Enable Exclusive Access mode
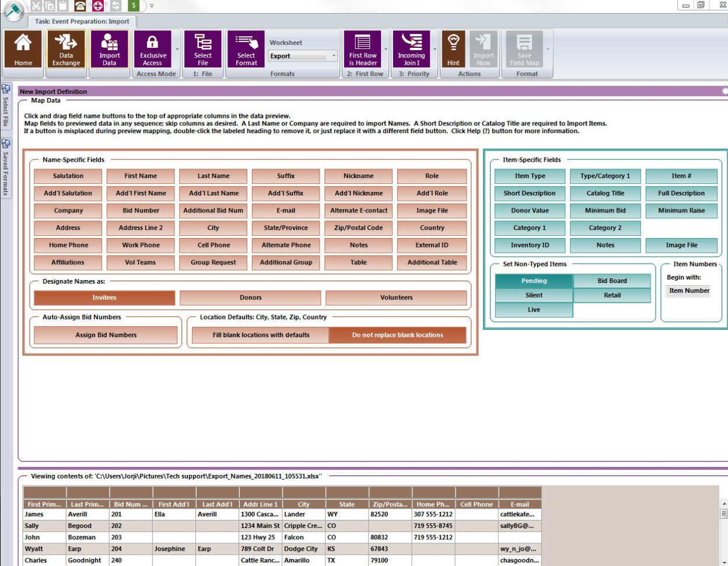The width and height of the screenshot is (728, 566). point(153,50)
